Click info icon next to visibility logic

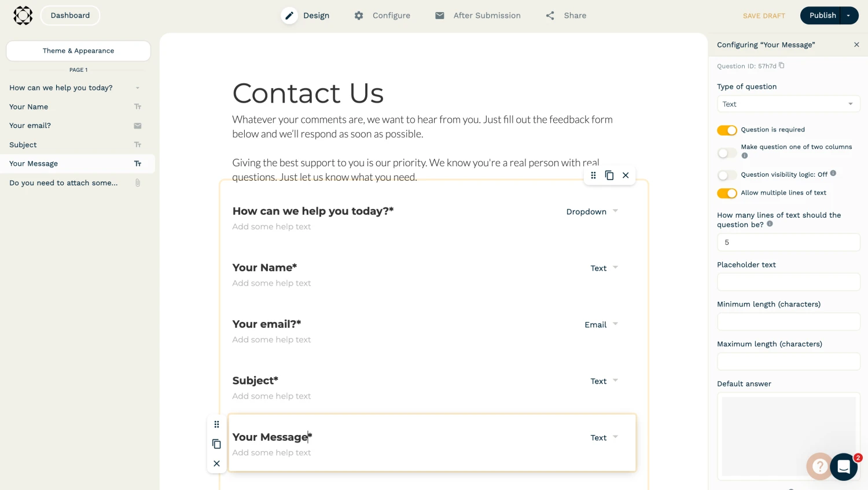pyautogui.click(x=833, y=173)
